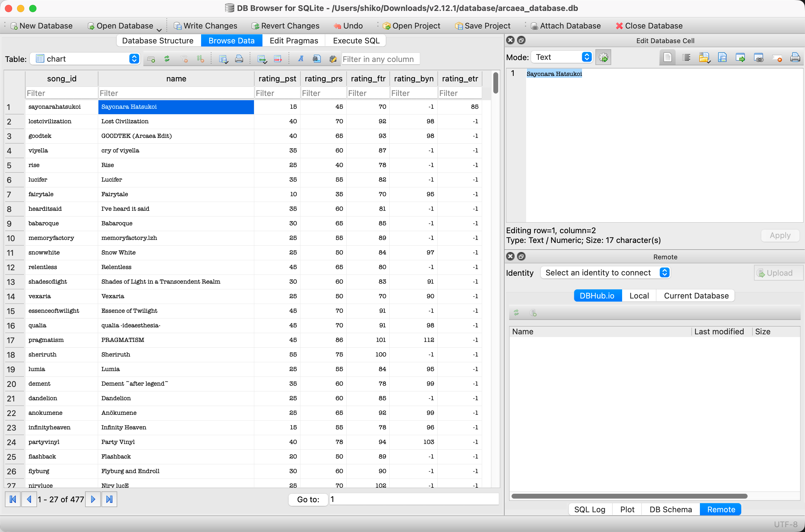
Task: Print the browsed table data
Action: (x=239, y=59)
